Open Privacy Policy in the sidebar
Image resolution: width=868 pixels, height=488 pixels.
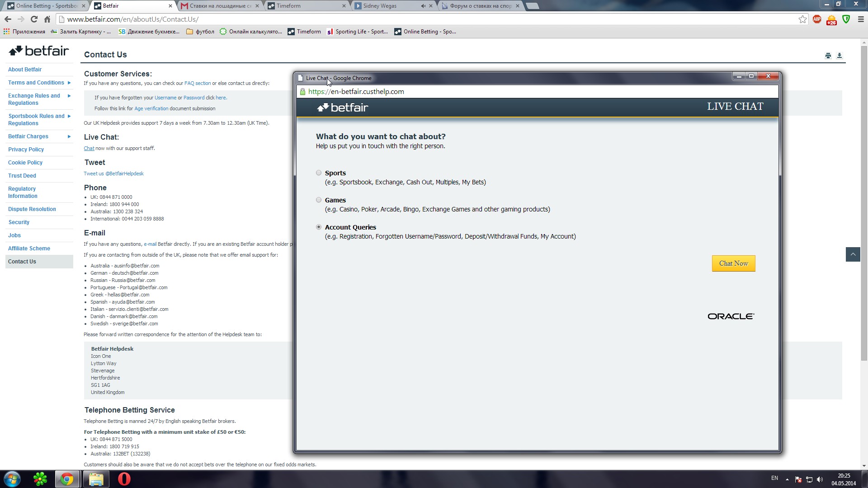(x=26, y=150)
